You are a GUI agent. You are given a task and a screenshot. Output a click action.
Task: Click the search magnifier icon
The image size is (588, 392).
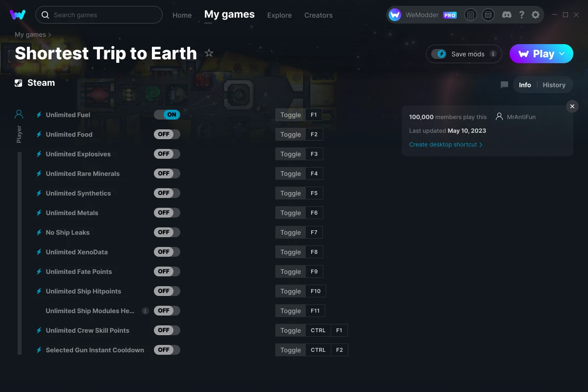45,15
